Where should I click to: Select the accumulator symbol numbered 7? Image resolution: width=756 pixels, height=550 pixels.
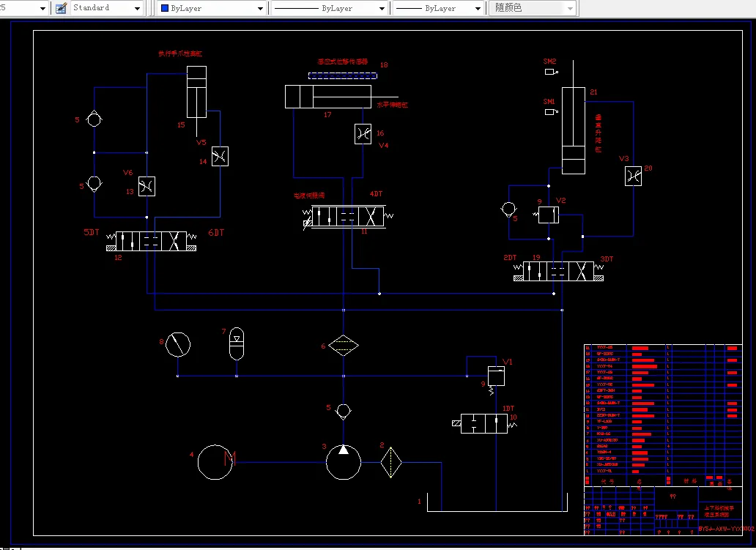[236, 343]
